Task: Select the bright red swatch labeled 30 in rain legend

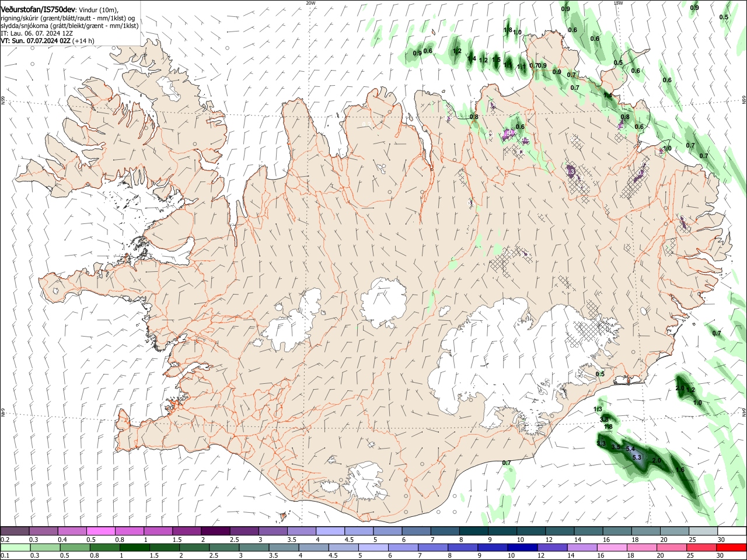Action: [731, 547]
